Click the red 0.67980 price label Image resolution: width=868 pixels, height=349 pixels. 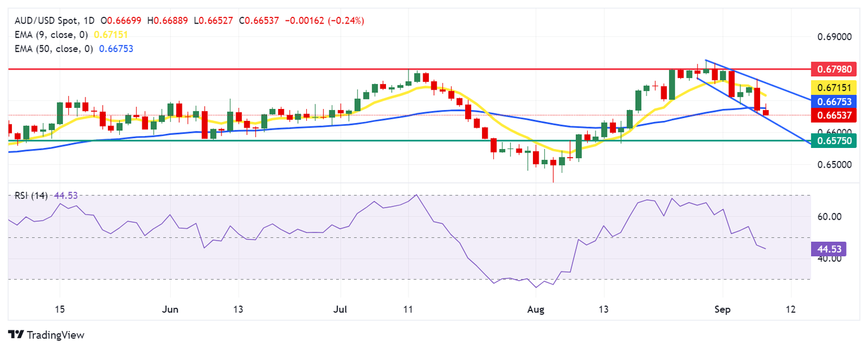tap(834, 69)
